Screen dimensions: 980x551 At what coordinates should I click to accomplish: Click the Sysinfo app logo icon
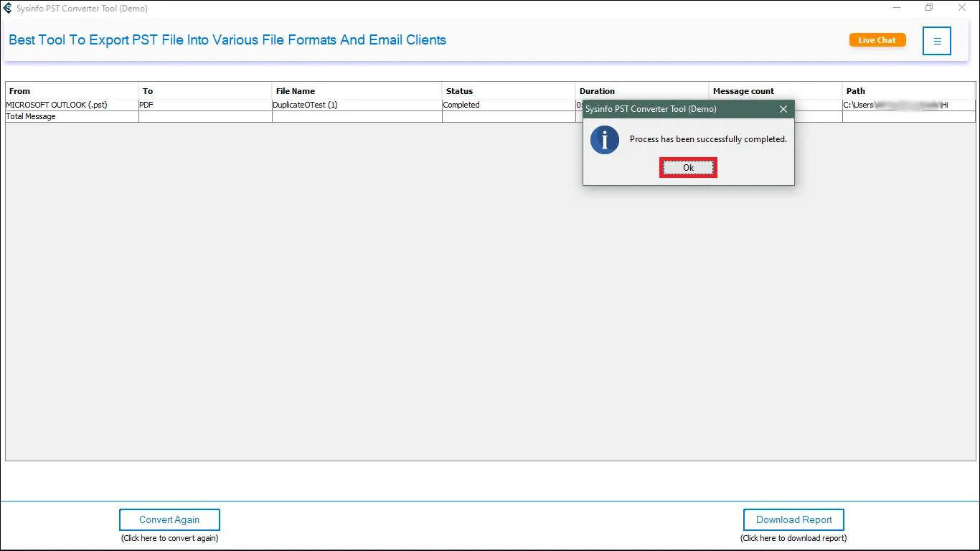pyautogui.click(x=7, y=9)
